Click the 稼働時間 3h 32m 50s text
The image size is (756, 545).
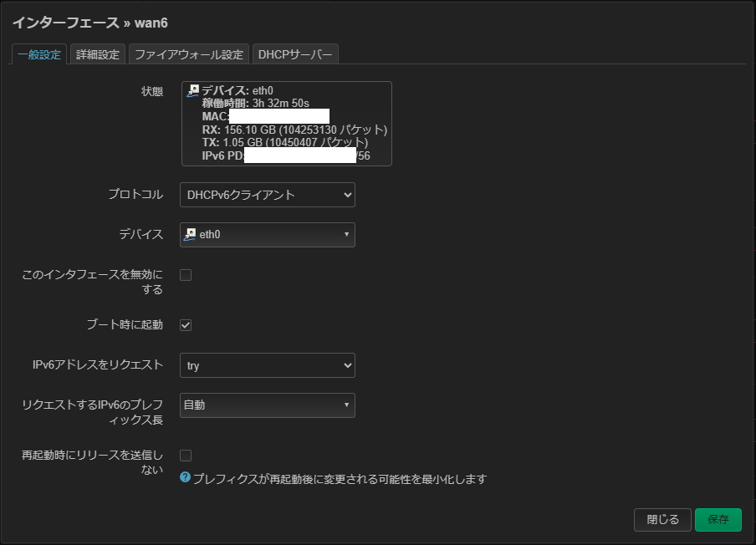click(x=256, y=103)
